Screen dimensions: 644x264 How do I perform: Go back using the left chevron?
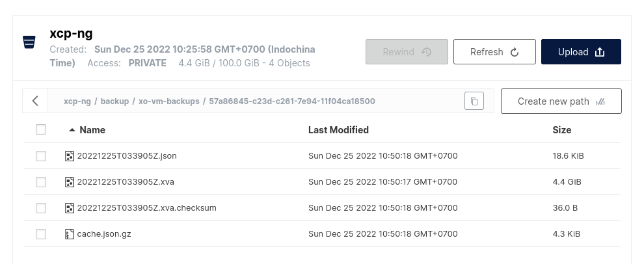tap(35, 101)
